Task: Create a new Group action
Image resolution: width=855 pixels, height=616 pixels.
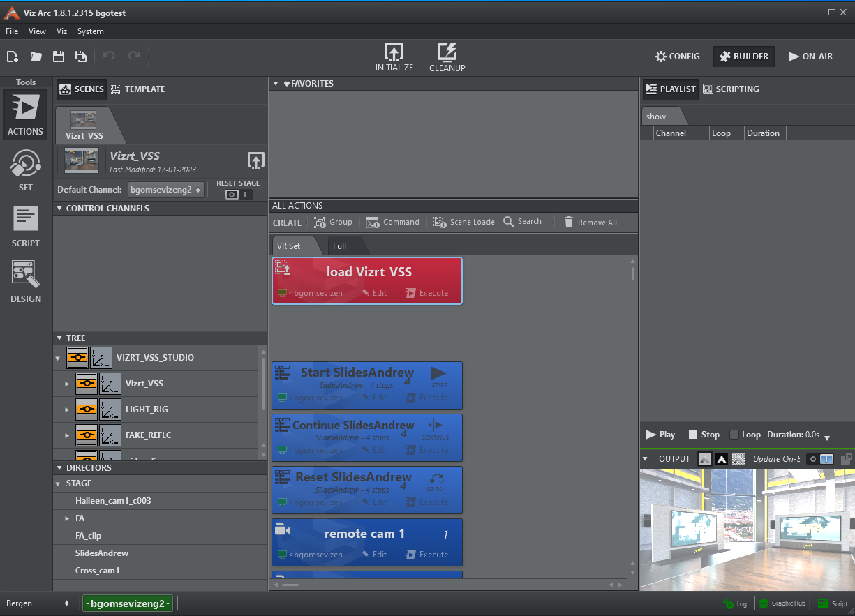Action: pos(333,223)
